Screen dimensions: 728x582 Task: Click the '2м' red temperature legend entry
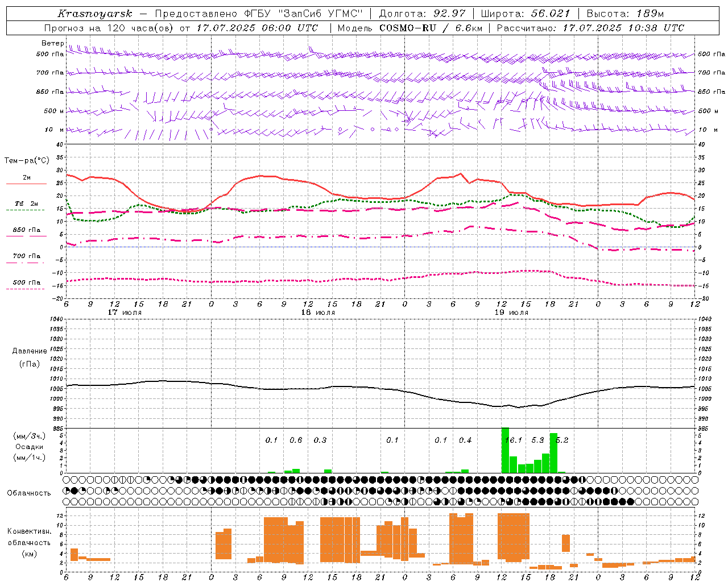pos(27,178)
